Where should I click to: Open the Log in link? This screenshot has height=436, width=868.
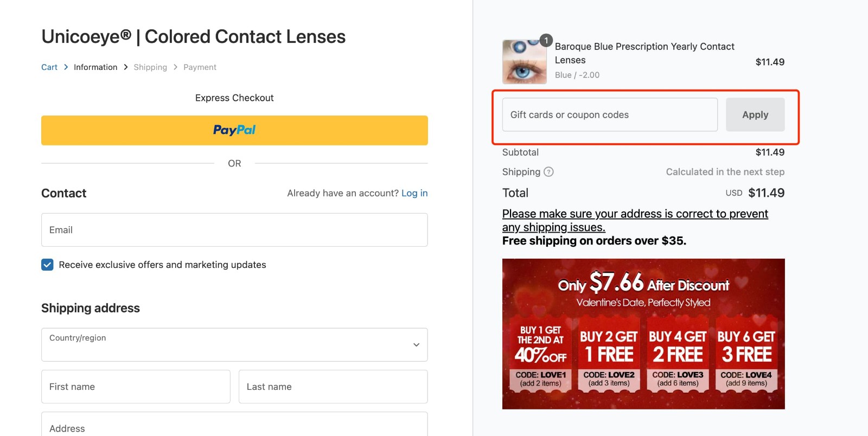(x=414, y=193)
